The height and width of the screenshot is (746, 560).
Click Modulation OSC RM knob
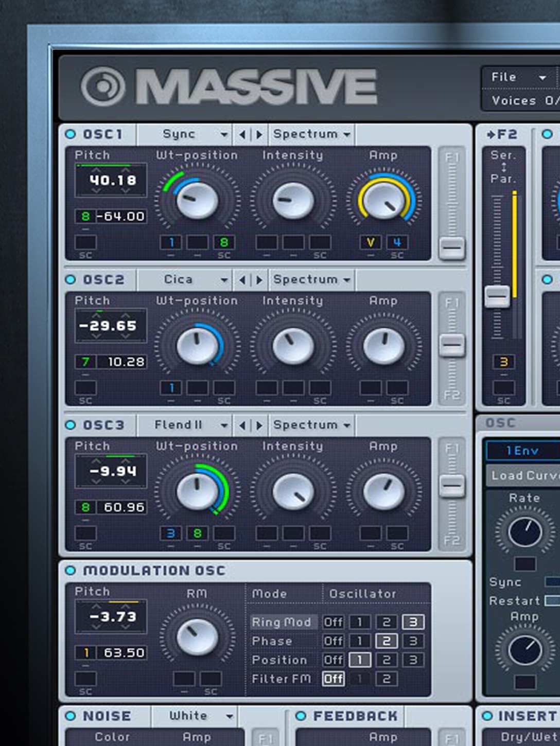click(197, 637)
